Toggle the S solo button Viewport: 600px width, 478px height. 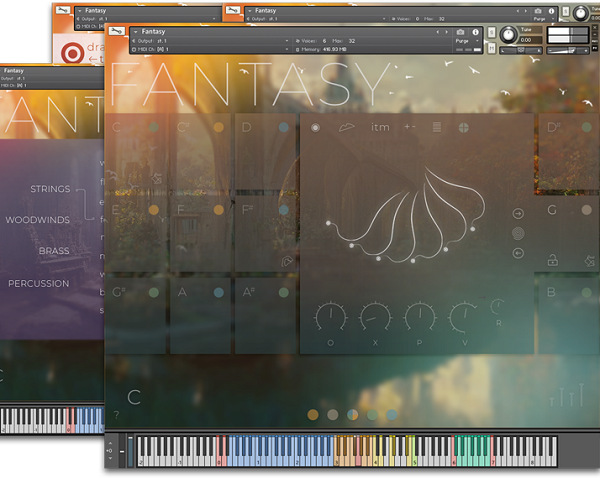click(492, 33)
